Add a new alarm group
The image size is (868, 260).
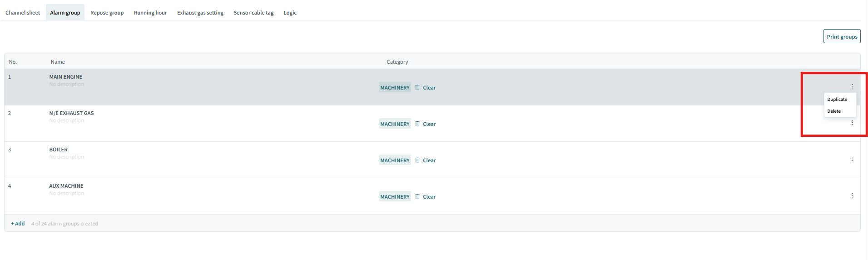[18, 224]
